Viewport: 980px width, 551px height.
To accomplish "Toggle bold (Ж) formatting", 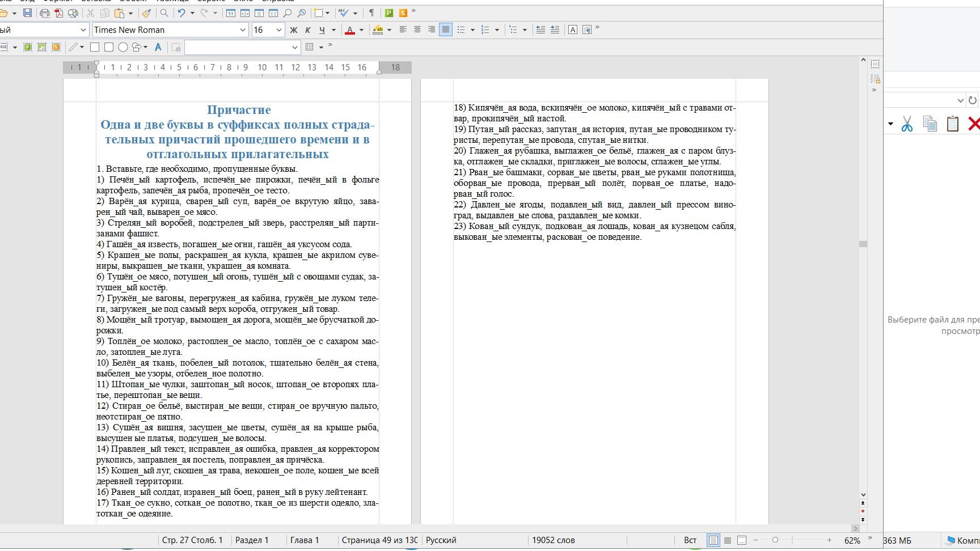I will pos(293,30).
